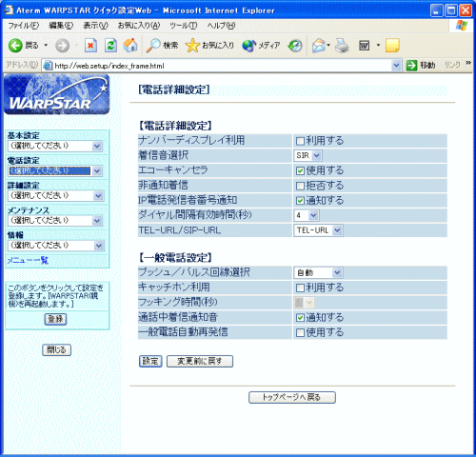Open the Mail envelope icon

click(319, 46)
